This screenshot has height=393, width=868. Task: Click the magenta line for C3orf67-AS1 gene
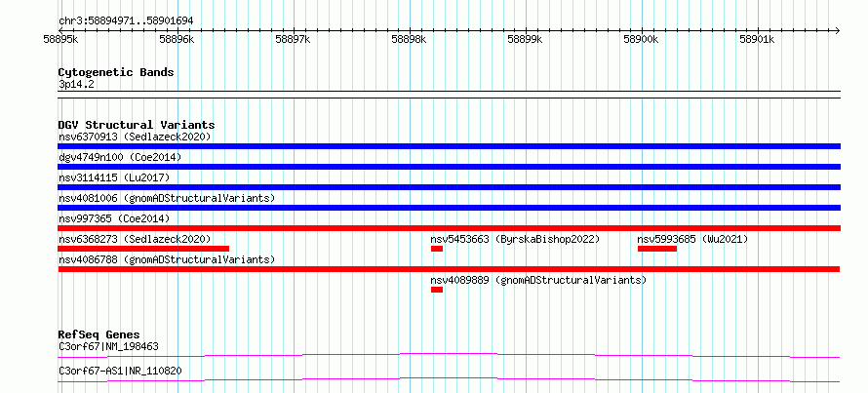point(449,379)
